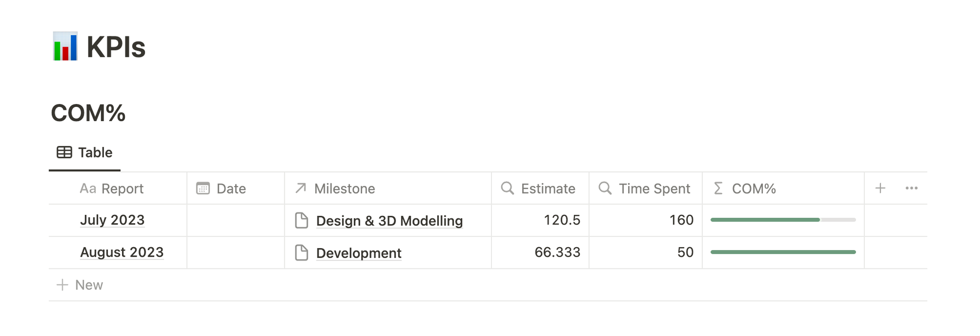
Task: Click the KPIs bar chart page icon
Action: click(x=65, y=47)
